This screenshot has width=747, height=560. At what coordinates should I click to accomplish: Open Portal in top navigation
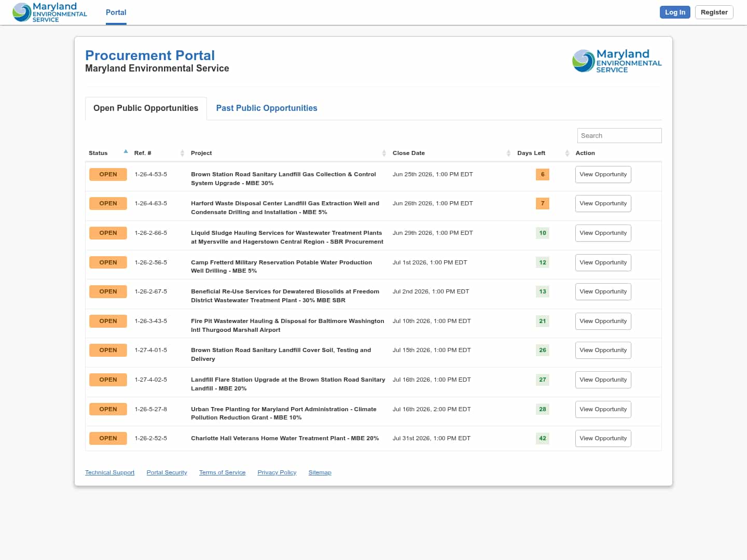click(116, 12)
